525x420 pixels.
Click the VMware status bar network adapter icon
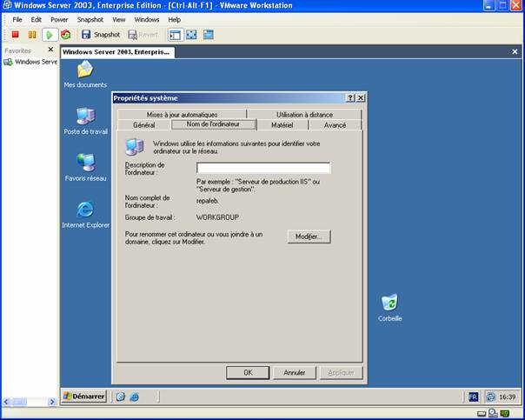click(x=505, y=413)
